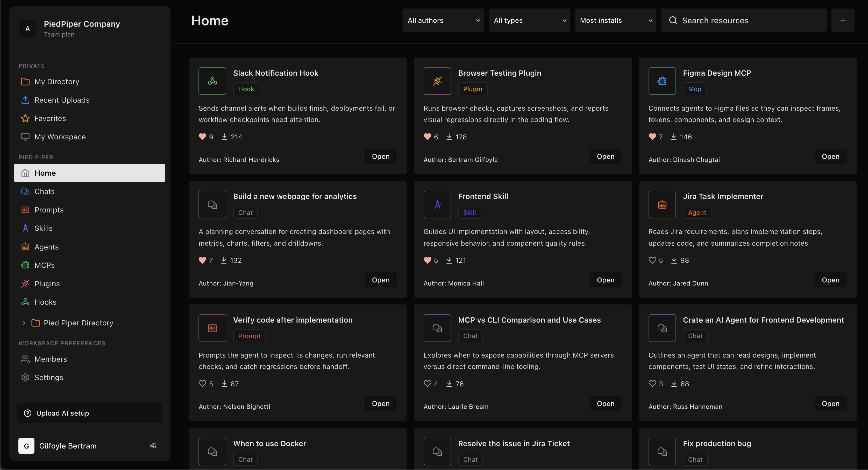Click the icon beside Gilfoyle Bertram's name
Image resolution: width=868 pixels, height=470 pixels.
153,446
